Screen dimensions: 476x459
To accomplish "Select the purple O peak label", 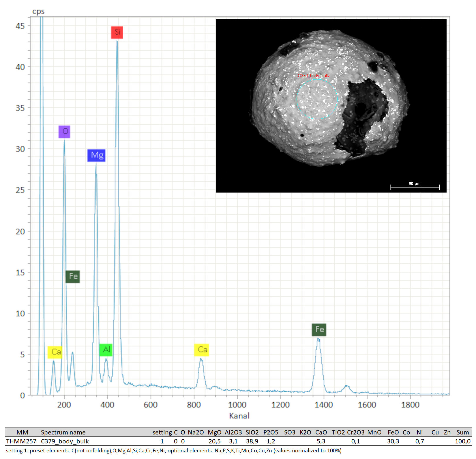I will point(64,132).
